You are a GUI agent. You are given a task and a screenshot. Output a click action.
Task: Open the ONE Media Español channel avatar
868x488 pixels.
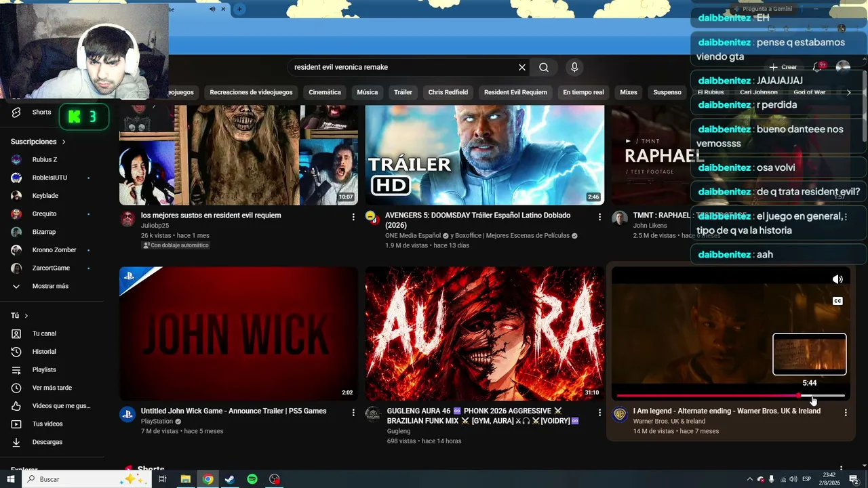[x=372, y=217]
